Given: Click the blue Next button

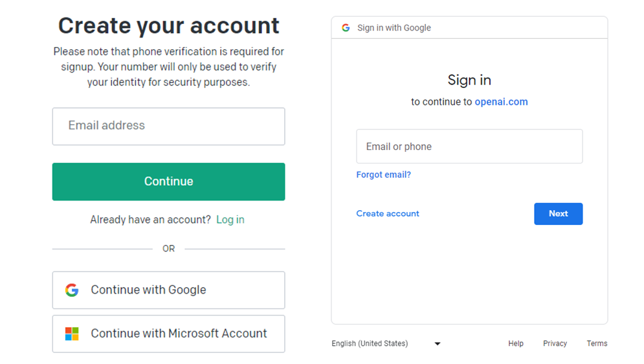Looking at the screenshot, I should [x=558, y=214].
